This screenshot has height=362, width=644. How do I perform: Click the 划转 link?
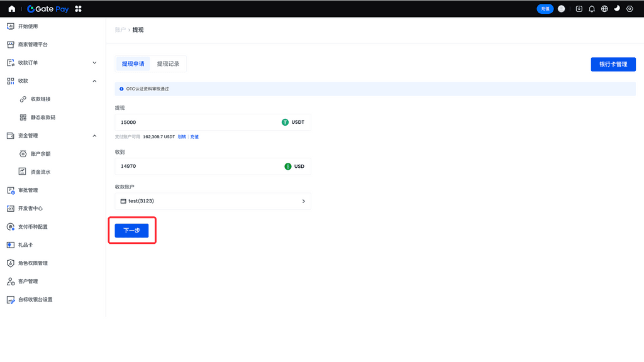[182, 136]
